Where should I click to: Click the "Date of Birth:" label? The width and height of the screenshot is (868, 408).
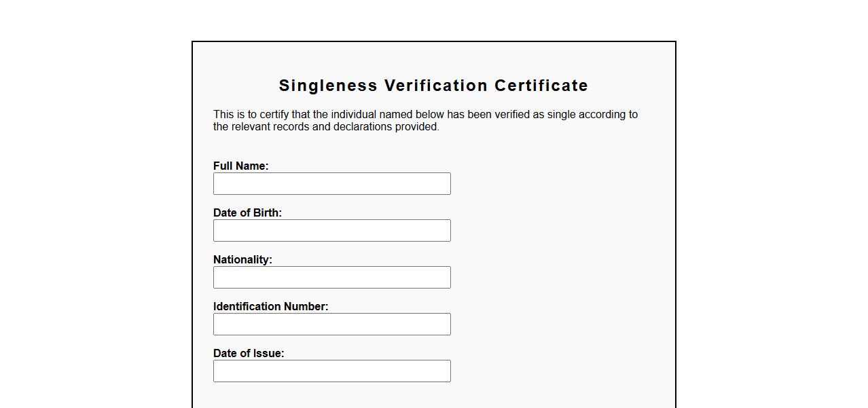(247, 212)
